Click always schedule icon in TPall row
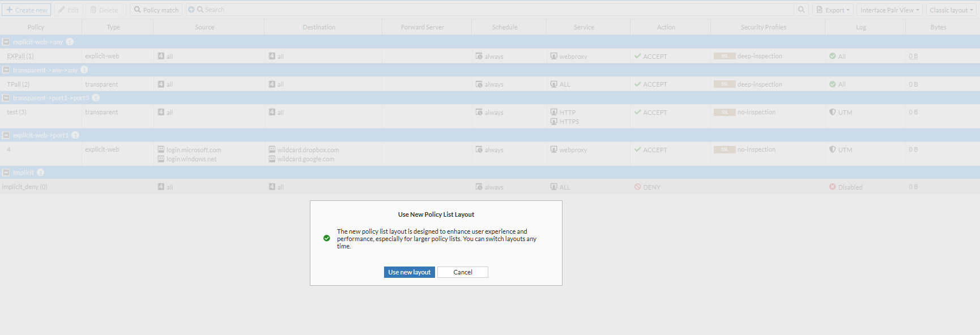The height and width of the screenshot is (335, 980). click(x=479, y=84)
